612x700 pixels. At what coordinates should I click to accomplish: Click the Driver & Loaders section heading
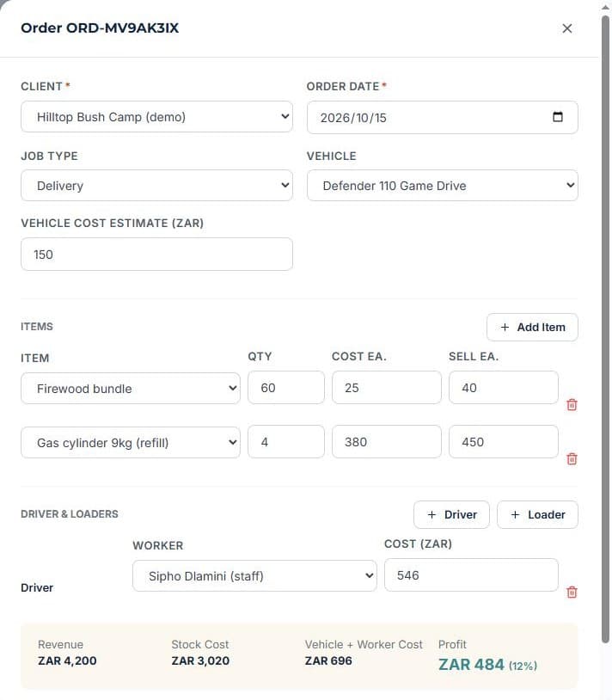[70, 514]
